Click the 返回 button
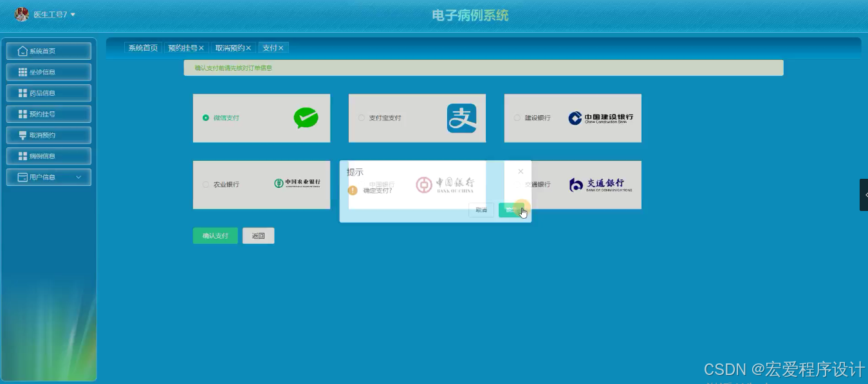Screen dimensions: 868x384 [259, 235]
